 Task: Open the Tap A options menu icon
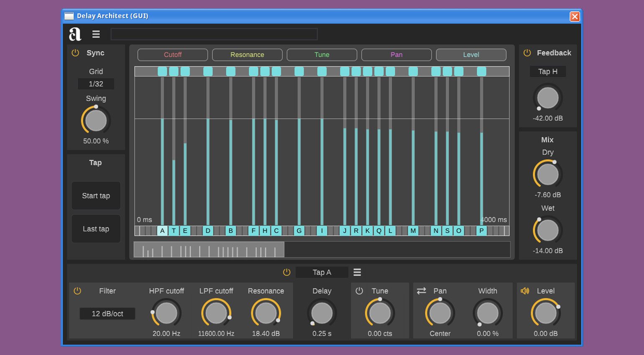coord(357,272)
